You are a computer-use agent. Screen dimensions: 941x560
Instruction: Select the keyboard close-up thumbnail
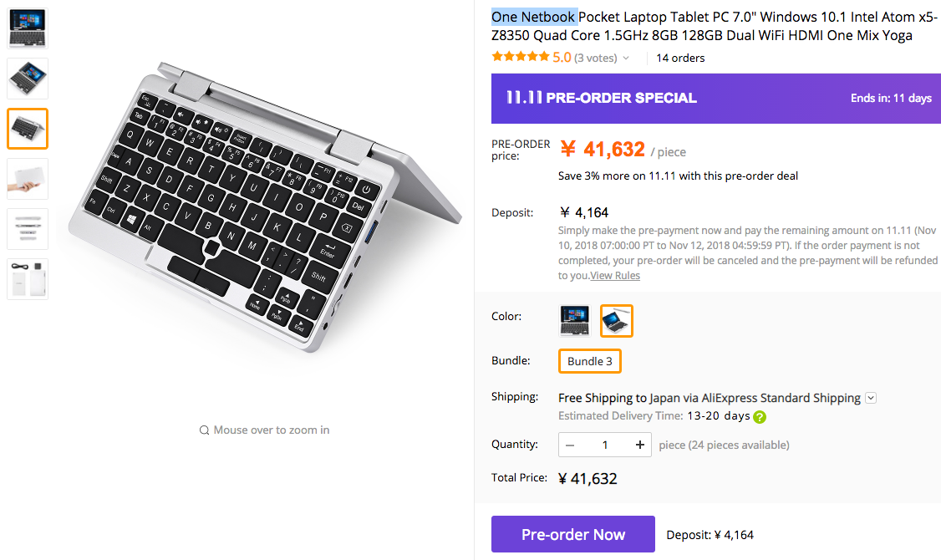[x=28, y=128]
